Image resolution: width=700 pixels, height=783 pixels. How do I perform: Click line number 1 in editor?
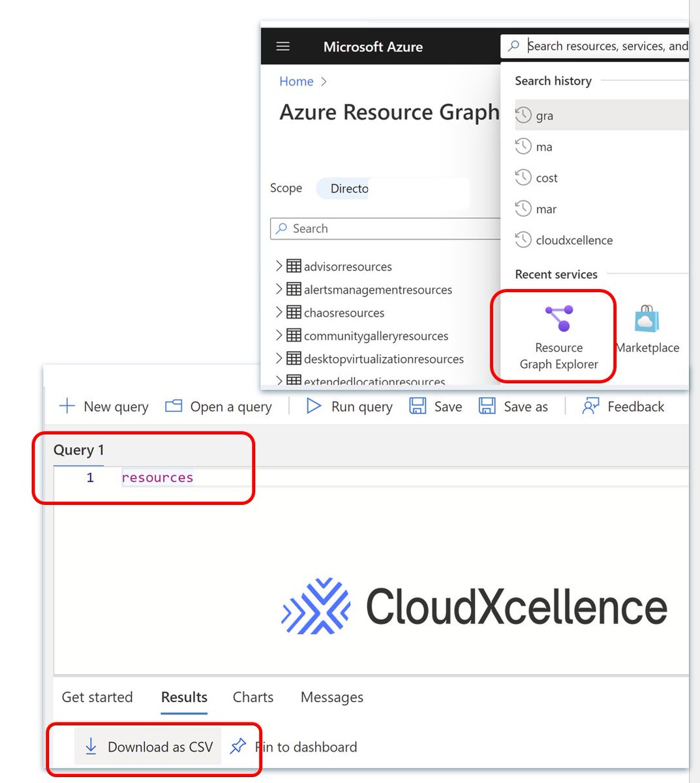pyautogui.click(x=90, y=478)
